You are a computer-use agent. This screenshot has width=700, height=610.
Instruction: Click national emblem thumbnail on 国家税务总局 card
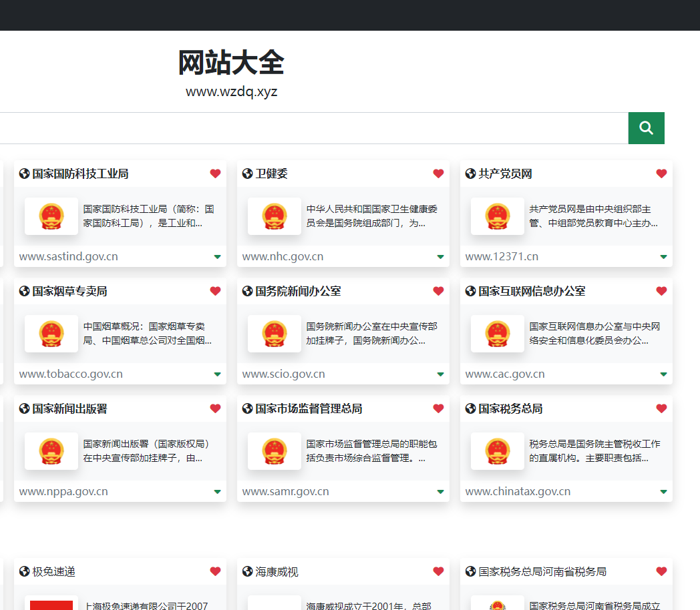498,451
